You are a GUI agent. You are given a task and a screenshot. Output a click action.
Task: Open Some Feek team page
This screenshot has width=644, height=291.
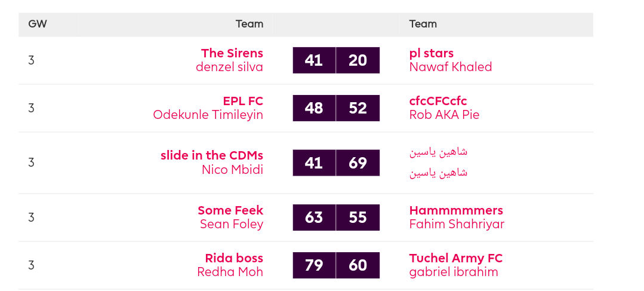[x=230, y=210]
